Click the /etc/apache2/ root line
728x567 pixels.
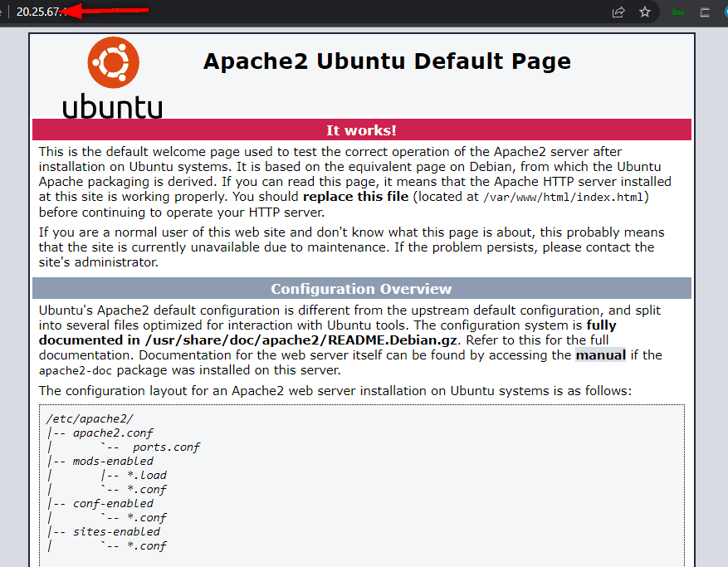click(90, 419)
